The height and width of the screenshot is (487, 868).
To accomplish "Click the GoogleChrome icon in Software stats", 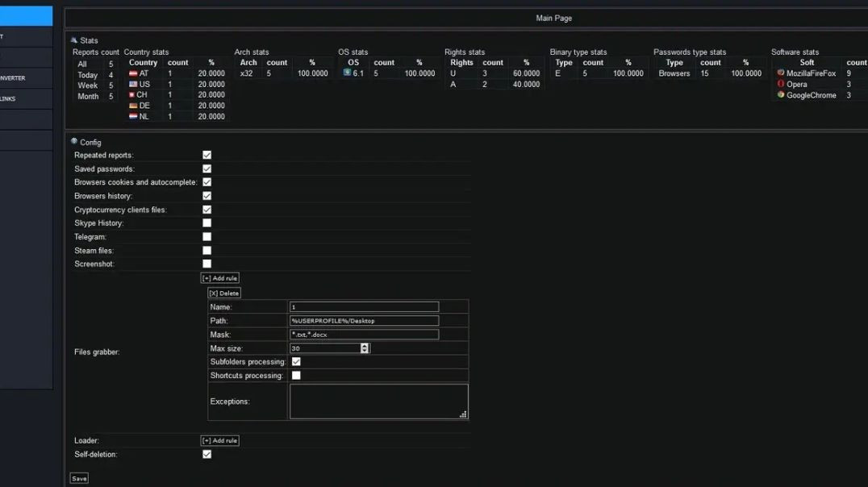I will 779,94.
